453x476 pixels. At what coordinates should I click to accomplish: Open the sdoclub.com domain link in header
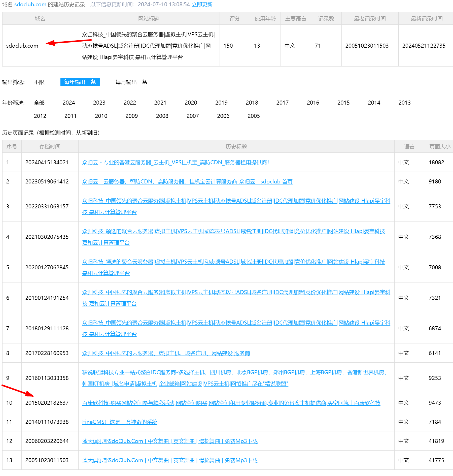pyautogui.click(x=30, y=5)
